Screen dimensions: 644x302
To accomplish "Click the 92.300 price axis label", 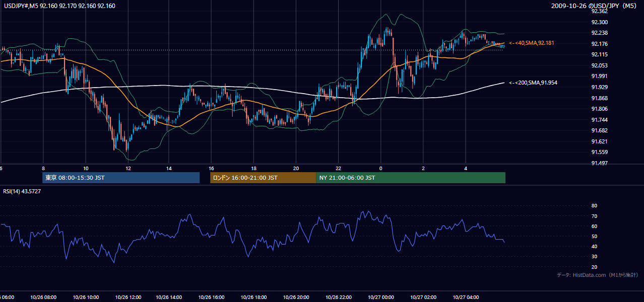I will point(599,22).
